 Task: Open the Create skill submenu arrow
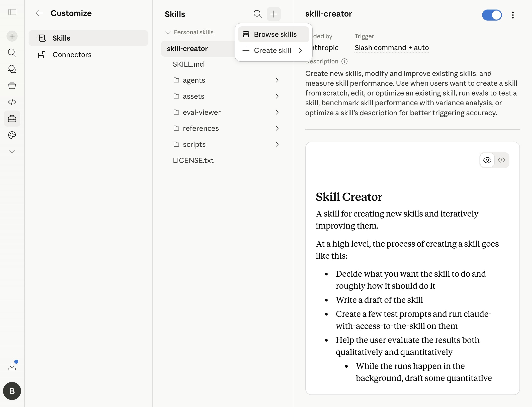[300, 51]
